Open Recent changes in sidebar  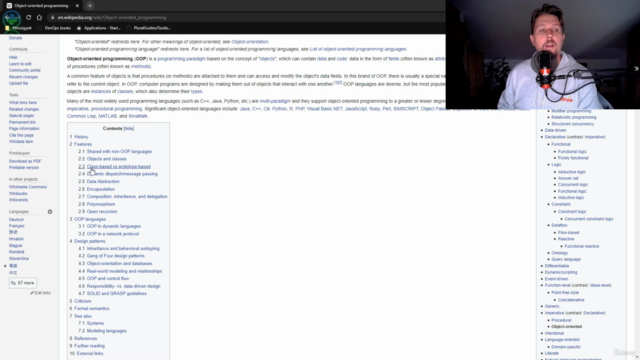pyautogui.click(x=23, y=77)
